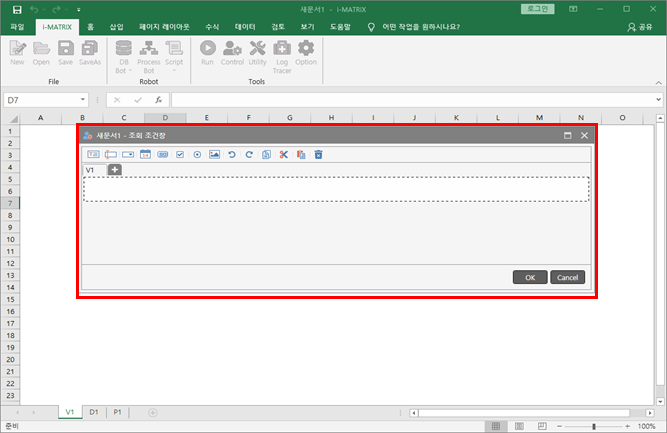The height and width of the screenshot is (433, 667).
Task: Add a radio button control from toolbar
Action: coord(197,155)
